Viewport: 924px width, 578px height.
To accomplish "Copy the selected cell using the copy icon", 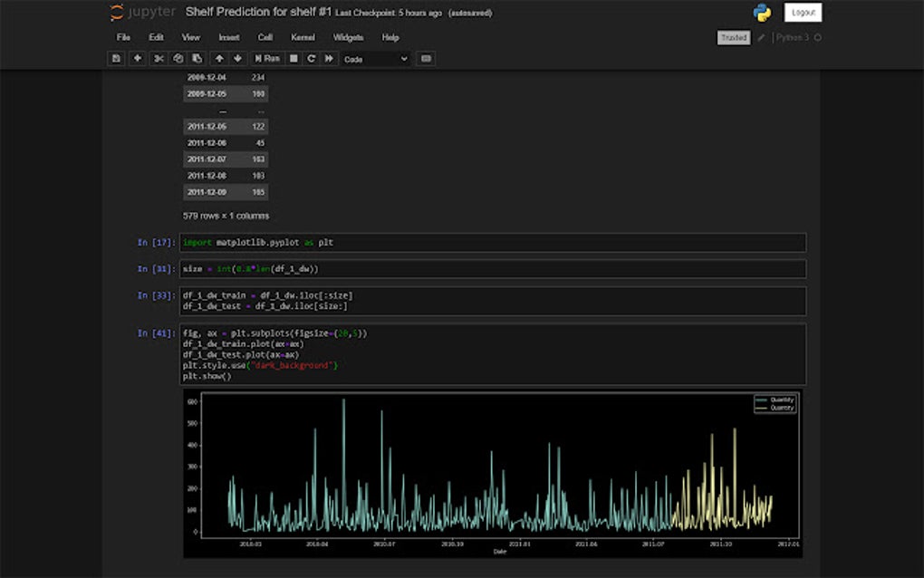I will [178, 58].
